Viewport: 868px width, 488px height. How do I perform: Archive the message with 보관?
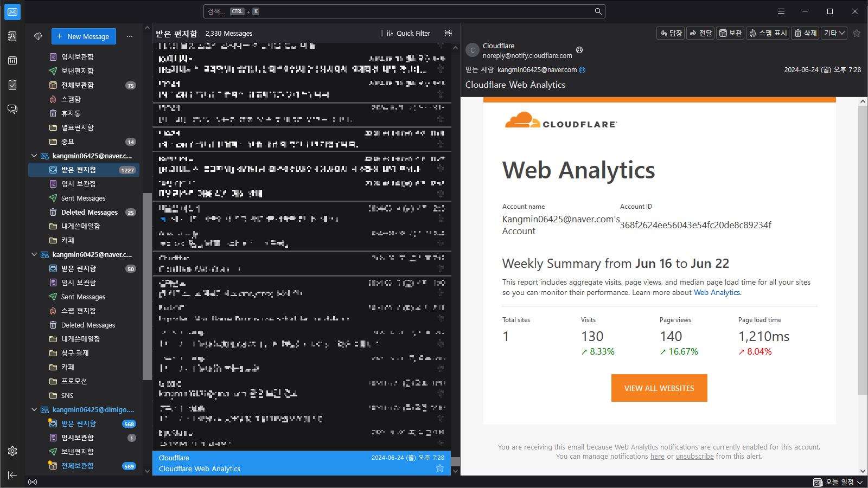[x=730, y=33]
